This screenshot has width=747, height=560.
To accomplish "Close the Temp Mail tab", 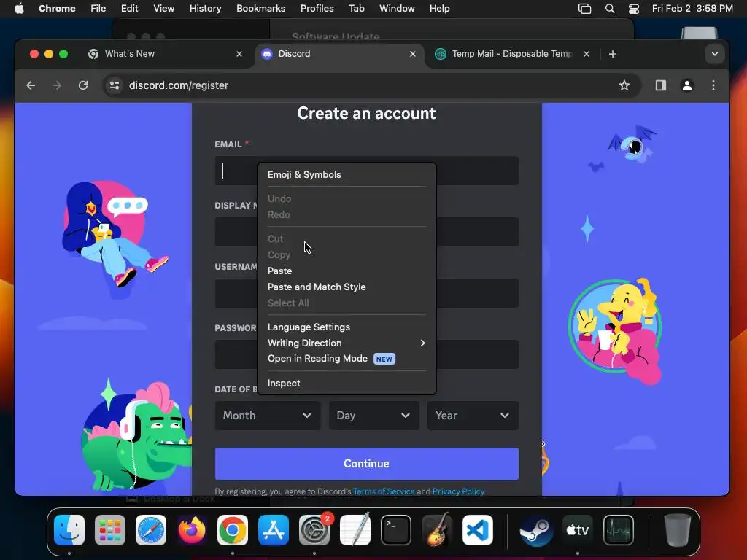I will coord(587,54).
